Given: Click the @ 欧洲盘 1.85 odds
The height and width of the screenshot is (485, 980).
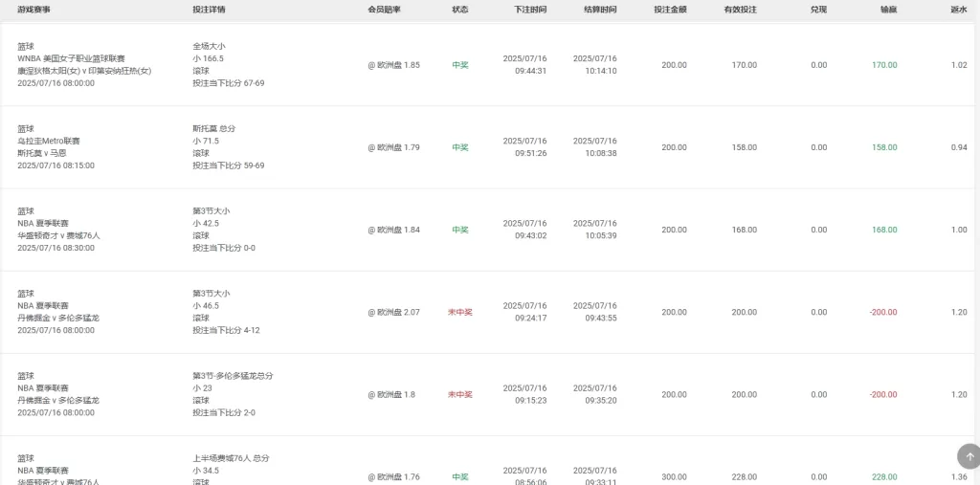Looking at the screenshot, I should pyautogui.click(x=393, y=65).
